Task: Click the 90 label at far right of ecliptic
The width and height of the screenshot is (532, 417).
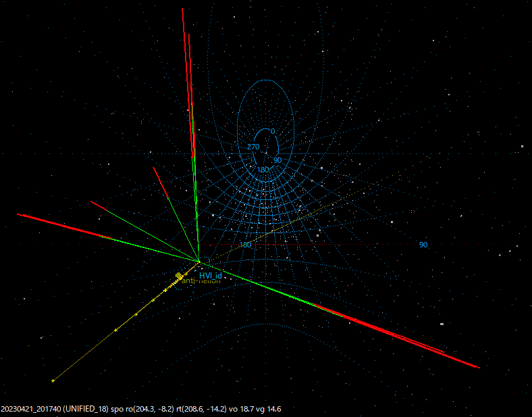Action: point(423,245)
